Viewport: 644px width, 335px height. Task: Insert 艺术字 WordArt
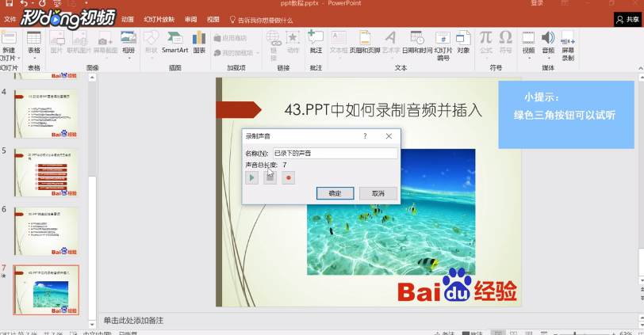[391, 44]
